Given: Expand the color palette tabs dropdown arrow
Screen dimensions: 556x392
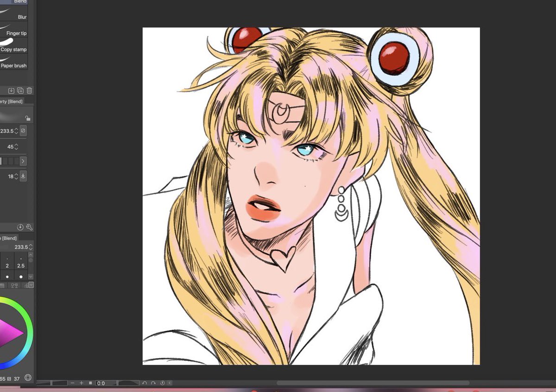Looking at the screenshot, I should (31, 285).
